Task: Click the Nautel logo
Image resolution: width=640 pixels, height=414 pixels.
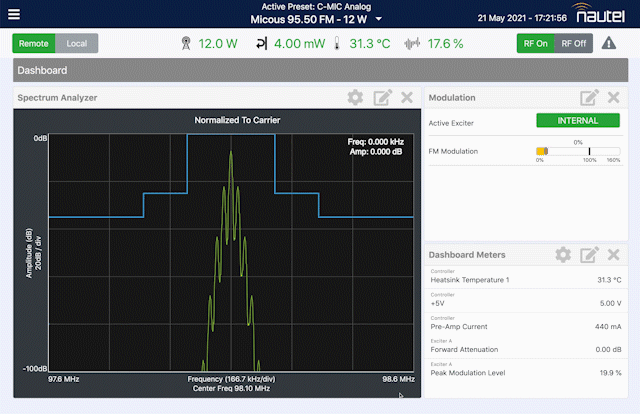Action: [x=600, y=13]
